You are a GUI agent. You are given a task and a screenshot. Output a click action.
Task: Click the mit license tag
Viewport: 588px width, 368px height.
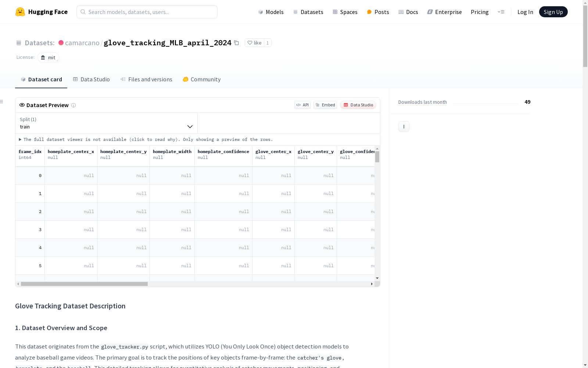pyautogui.click(x=48, y=57)
